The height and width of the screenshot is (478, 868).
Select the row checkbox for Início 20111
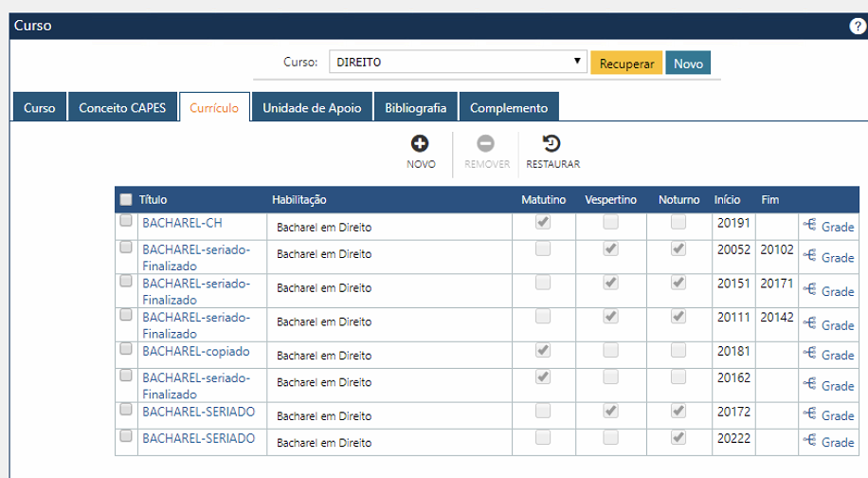click(x=126, y=315)
